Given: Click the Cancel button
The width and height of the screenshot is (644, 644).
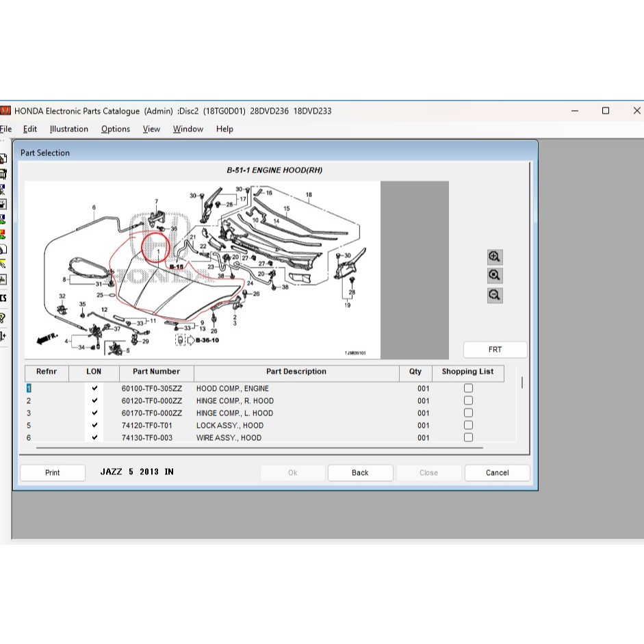Looking at the screenshot, I should (x=498, y=473).
